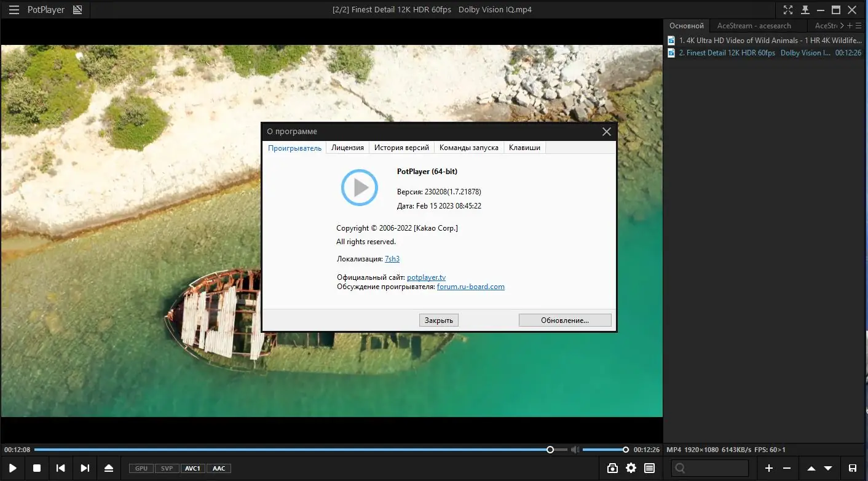Open the settings gear in the control bar
This screenshot has height=481, width=868.
[x=631, y=468]
